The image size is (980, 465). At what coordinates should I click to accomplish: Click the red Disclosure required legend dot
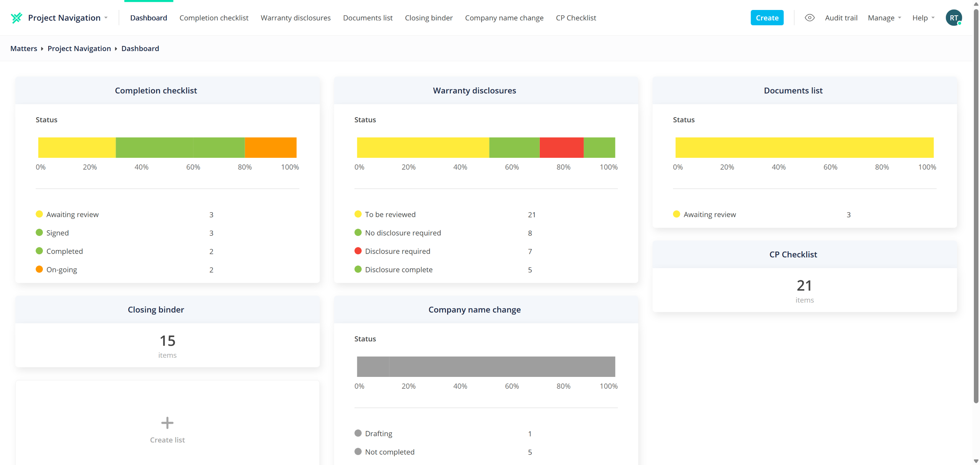click(358, 251)
